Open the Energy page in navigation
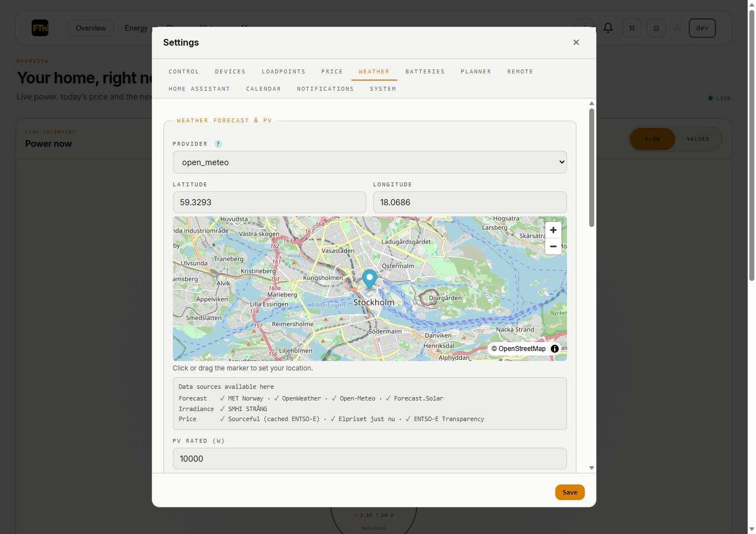Screen dimensions: 756x534 (x=136, y=28)
